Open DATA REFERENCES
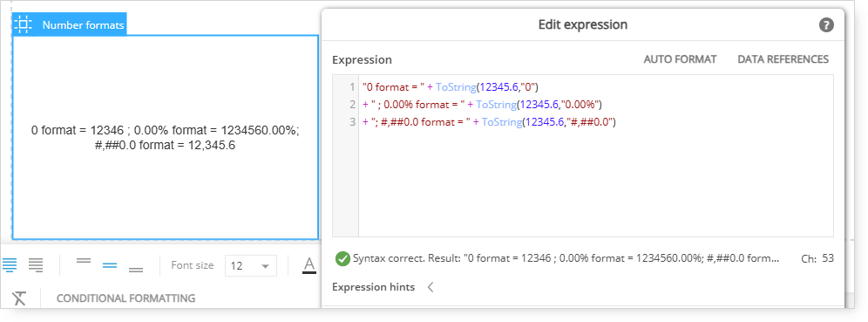The height and width of the screenshot is (322, 868). pyautogui.click(x=783, y=59)
